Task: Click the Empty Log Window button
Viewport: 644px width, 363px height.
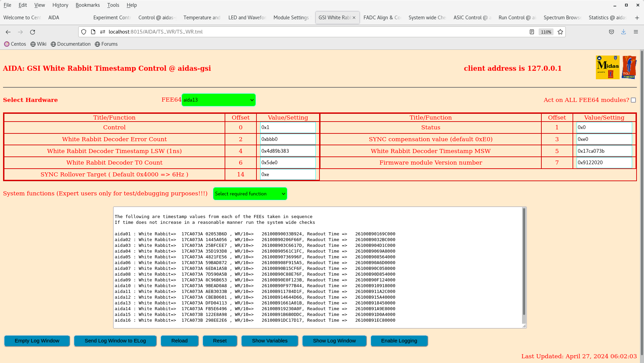Action: tap(37, 341)
